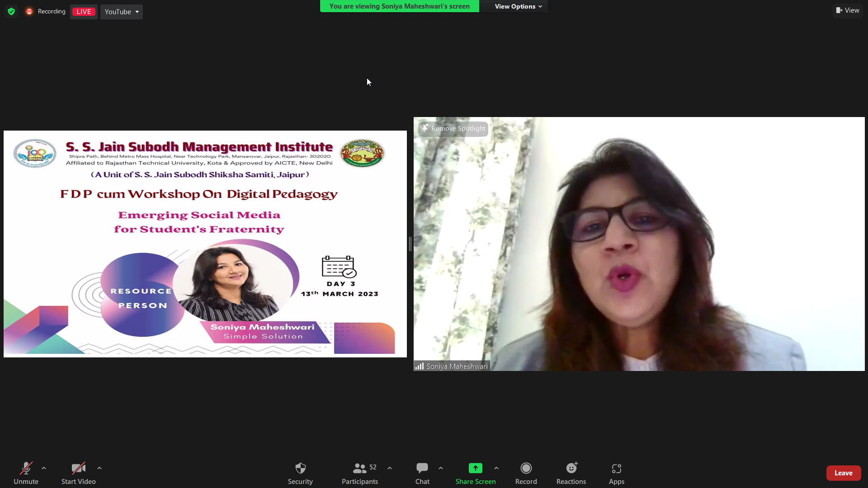The width and height of the screenshot is (868, 488).
Task: Click the red LIVE indicator badge
Action: coord(84,12)
